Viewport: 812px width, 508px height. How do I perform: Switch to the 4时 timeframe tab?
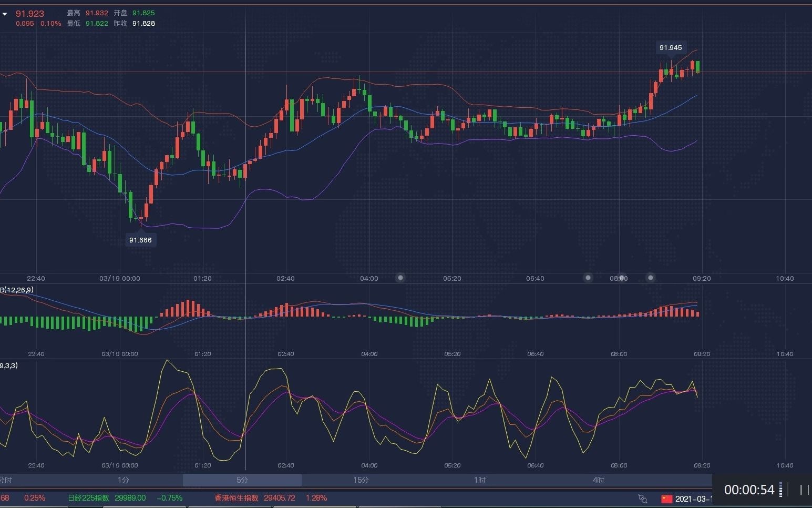coord(598,480)
